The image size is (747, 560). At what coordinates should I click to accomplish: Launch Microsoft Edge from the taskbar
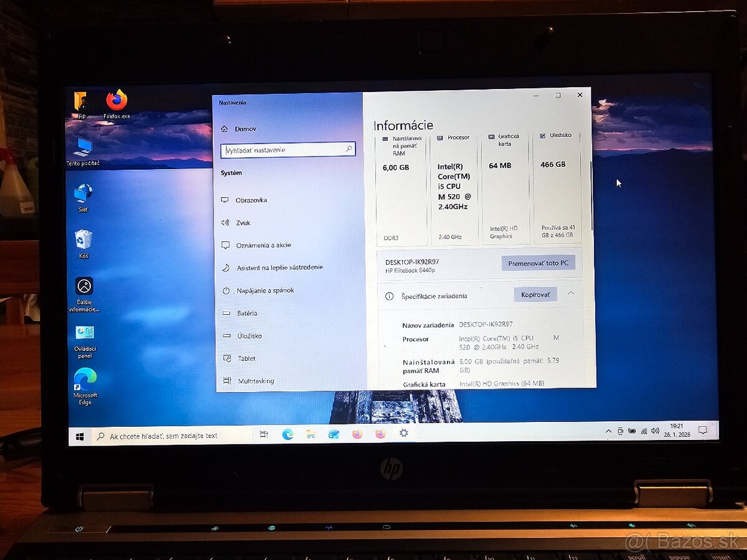pyautogui.click(x=287, y=434)
